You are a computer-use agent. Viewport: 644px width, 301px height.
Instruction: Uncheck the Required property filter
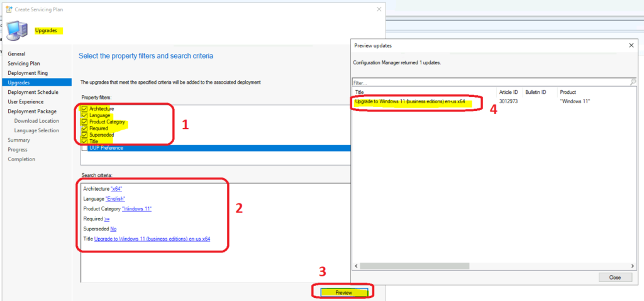tap(85, 128)
